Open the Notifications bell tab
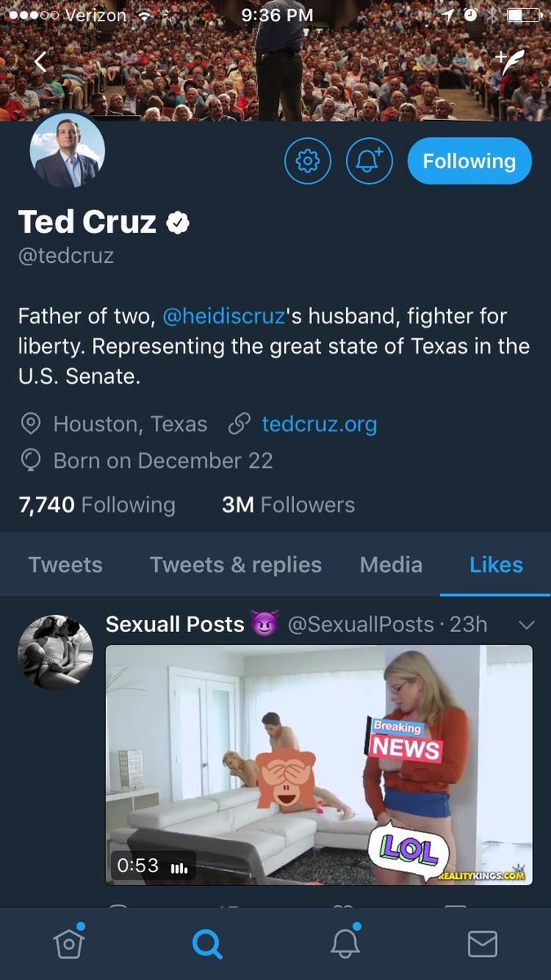This screenshot has height=980, width=551. click(345, 943)
